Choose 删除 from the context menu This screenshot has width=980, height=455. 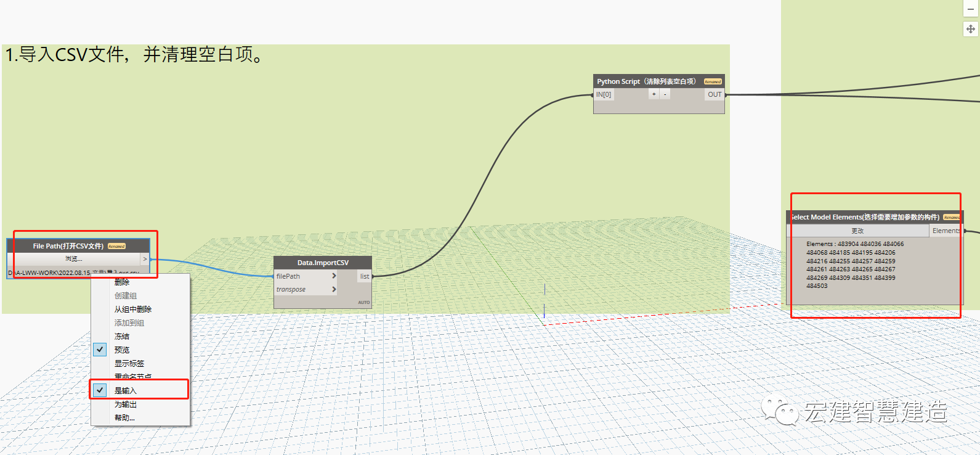pyautogui.click(x=122, y=282)
